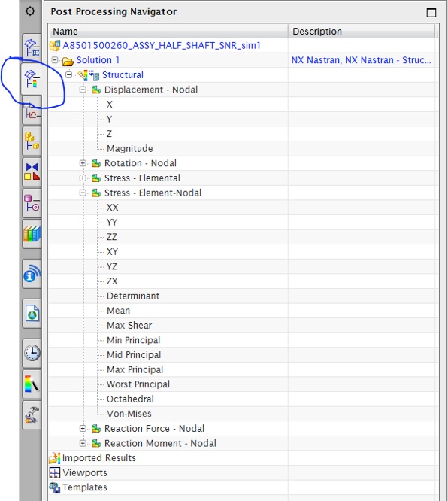
Task: Select the Imported Results node
Action: coord(99,458)
